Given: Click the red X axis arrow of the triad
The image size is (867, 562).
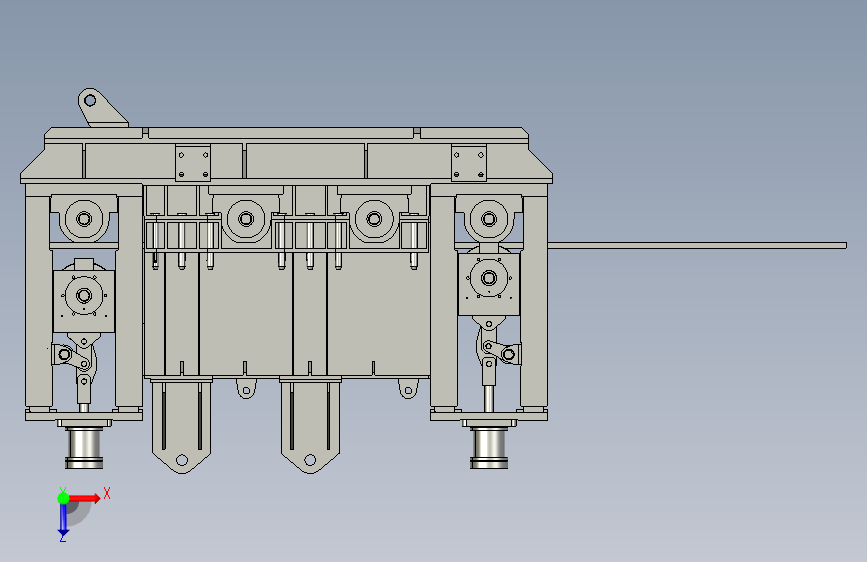Looking at the screenshot, I should 84,498.
